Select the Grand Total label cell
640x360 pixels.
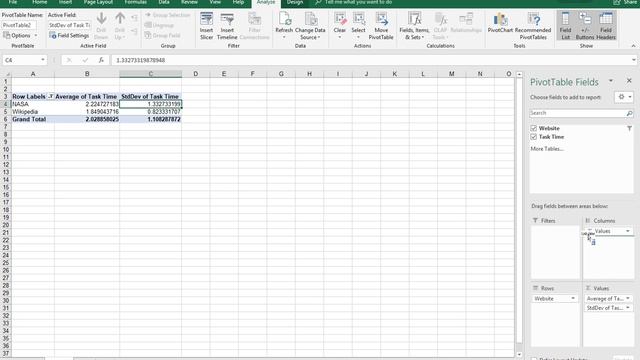coord(33,119)
